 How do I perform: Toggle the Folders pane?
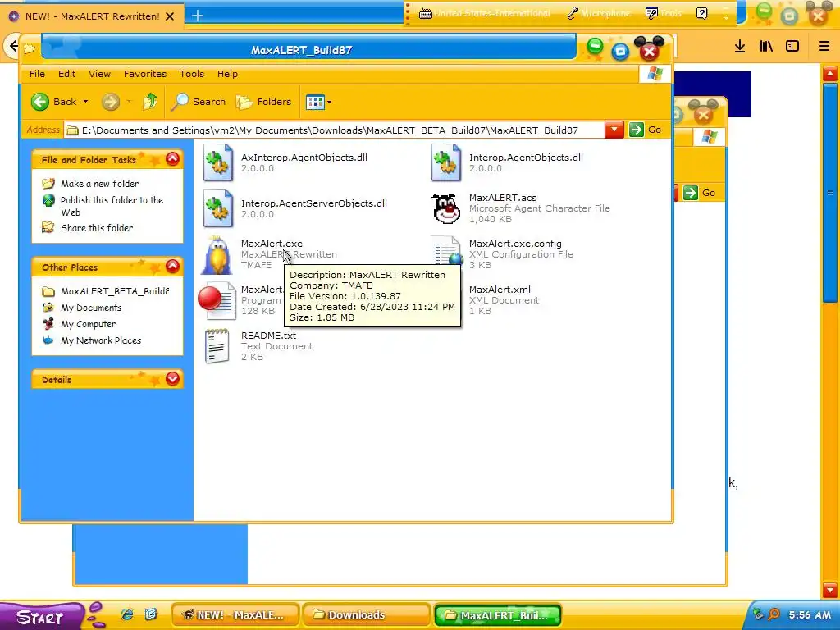pyautogui.click(x=264, y=102)
